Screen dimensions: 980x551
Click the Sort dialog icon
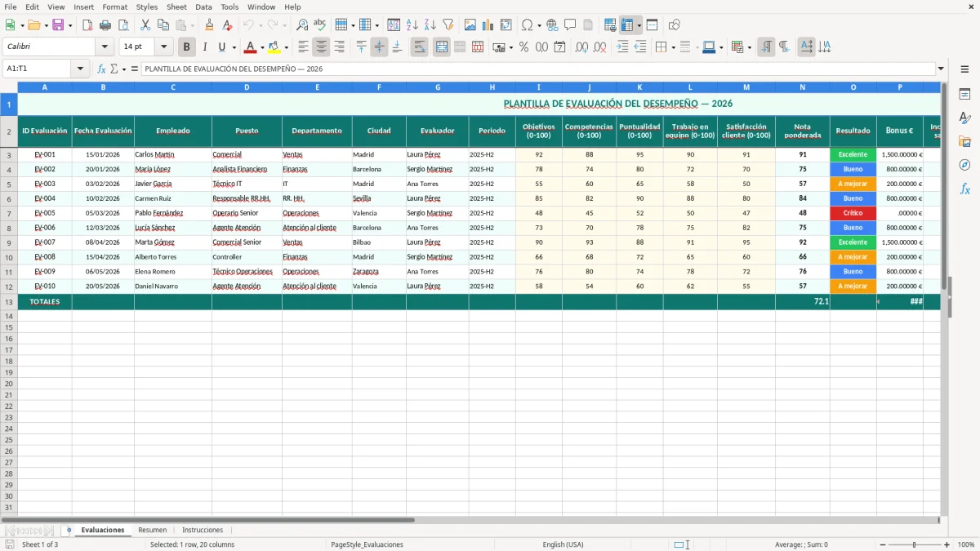(394, 25)
